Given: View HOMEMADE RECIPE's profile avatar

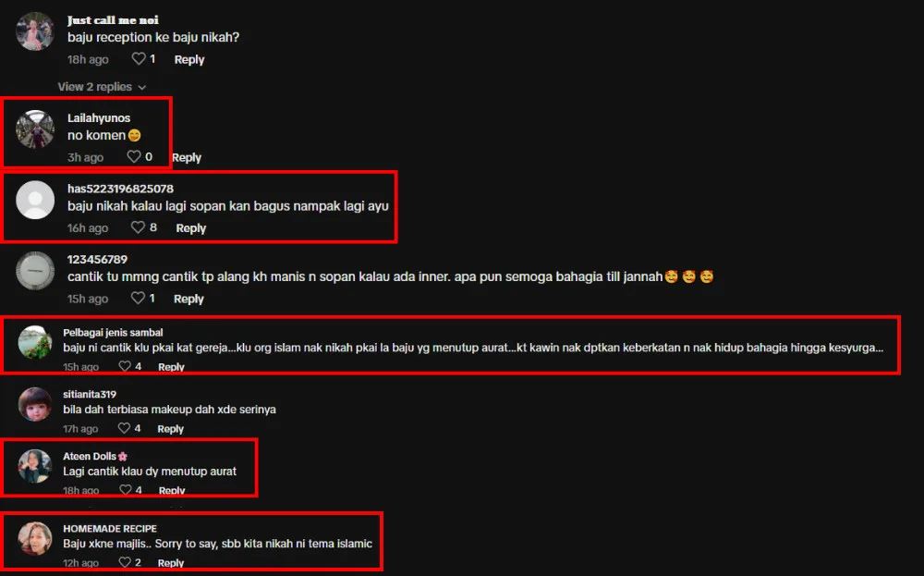Looking at the screenshot, I should click(x=35, y=538).
